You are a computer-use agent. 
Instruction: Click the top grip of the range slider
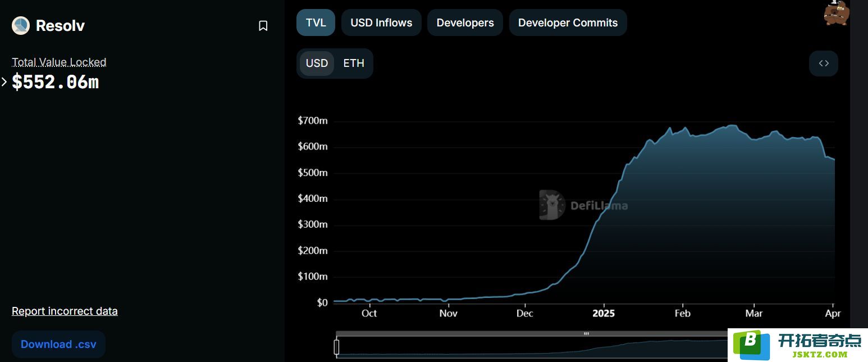tap(586, 333)
